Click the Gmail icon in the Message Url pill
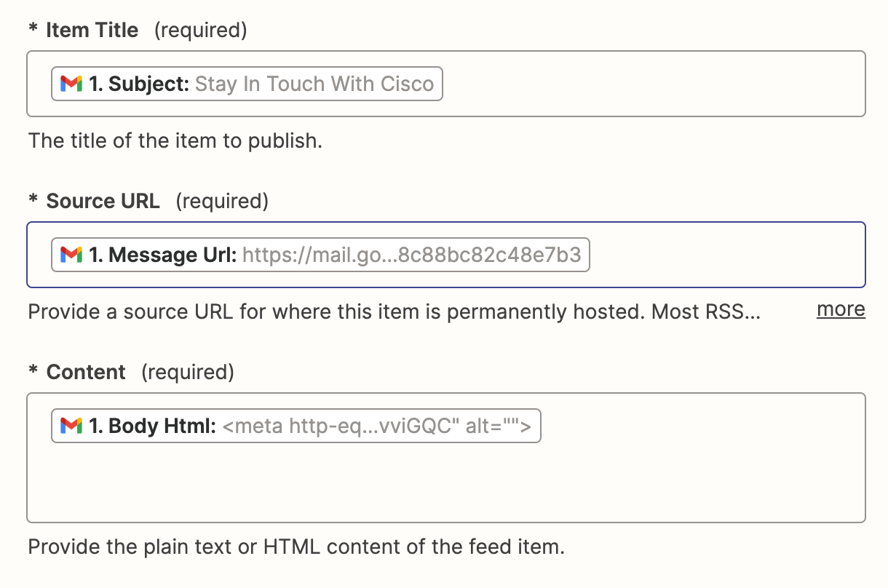This screenshot has width=888, height=588. tap(71, 255)
